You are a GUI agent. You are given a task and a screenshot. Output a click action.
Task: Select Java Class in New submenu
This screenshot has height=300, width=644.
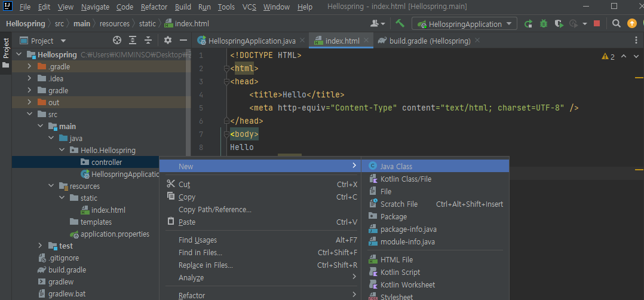pos(435,167)
